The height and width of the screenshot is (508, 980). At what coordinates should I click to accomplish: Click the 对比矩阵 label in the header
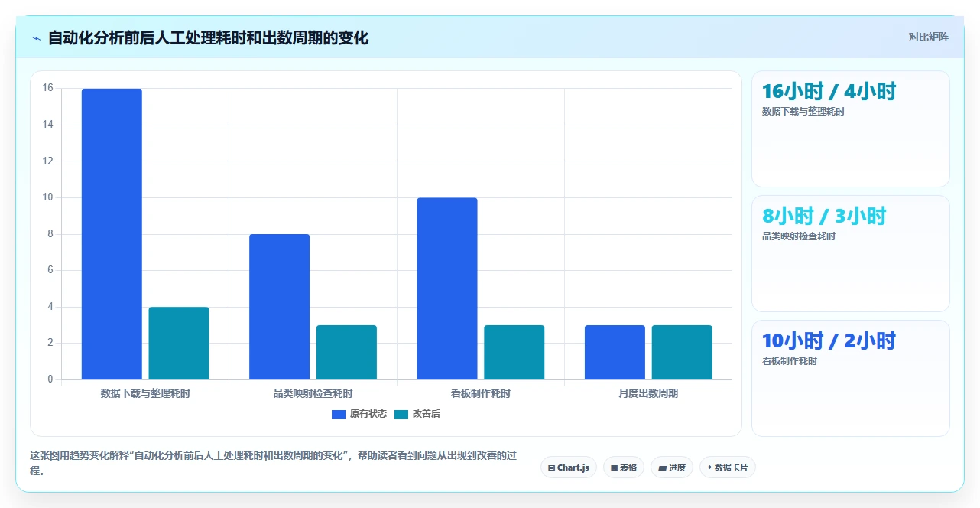pyautogui.click(x=928, y=37)
